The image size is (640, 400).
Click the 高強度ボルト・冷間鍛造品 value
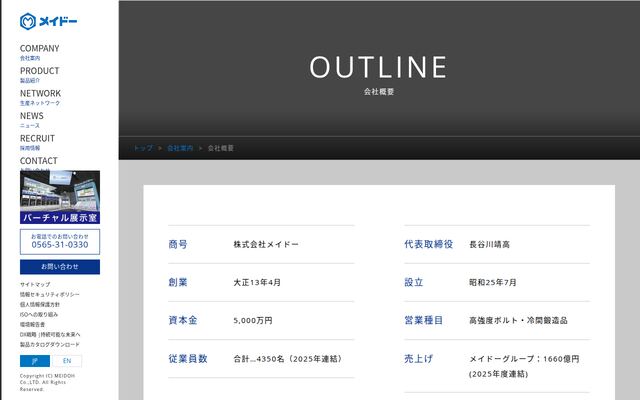coord(518,320)
